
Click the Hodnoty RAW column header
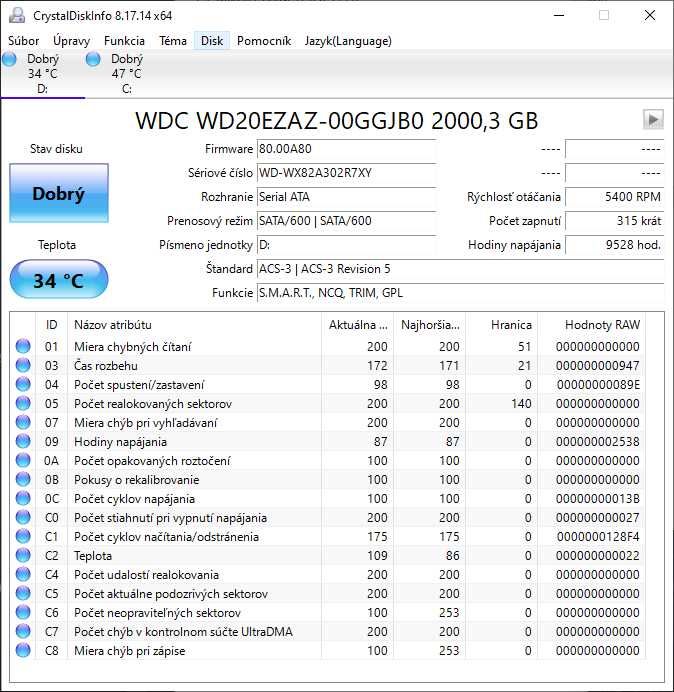pyautogui.click(x=591, y=325)
